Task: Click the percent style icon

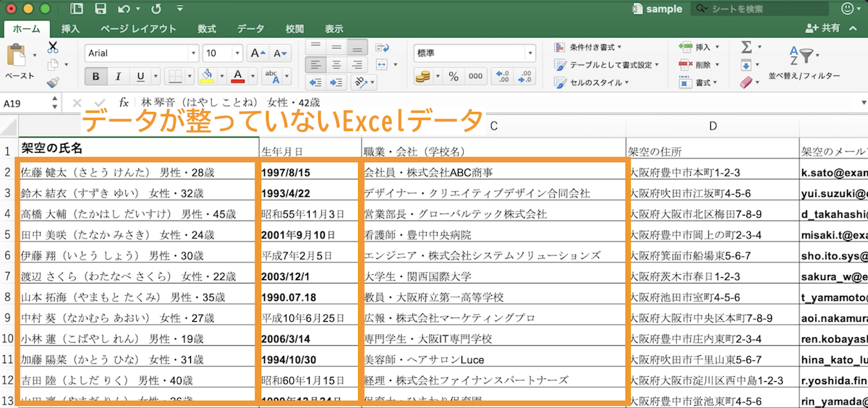Action: coord(454,76)
